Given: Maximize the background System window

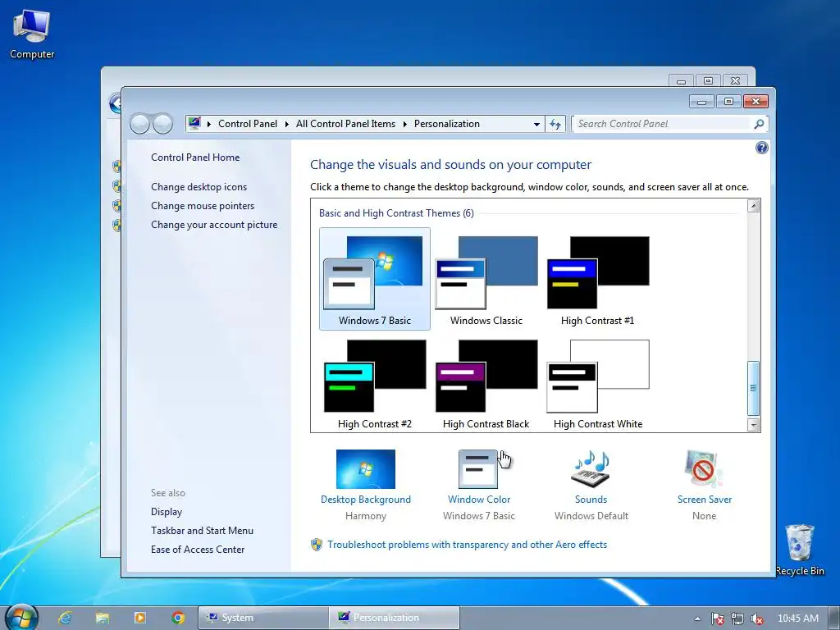Looking at the screenshot, I should point(708,81).
